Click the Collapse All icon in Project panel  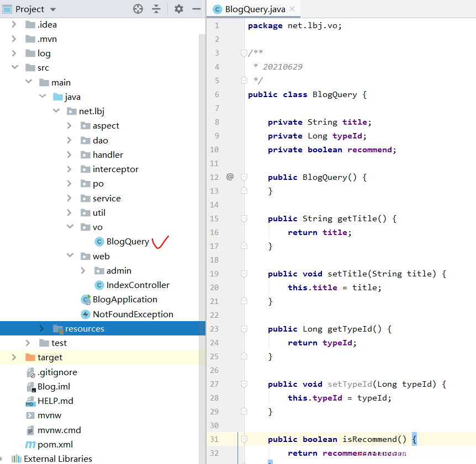(x=156, y=9)
